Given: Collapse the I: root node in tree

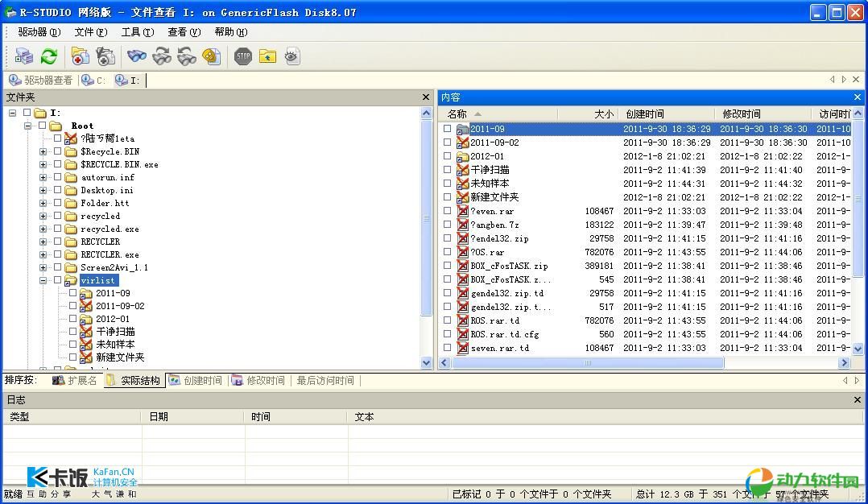Looking at the screenshot, I should 12,113.
